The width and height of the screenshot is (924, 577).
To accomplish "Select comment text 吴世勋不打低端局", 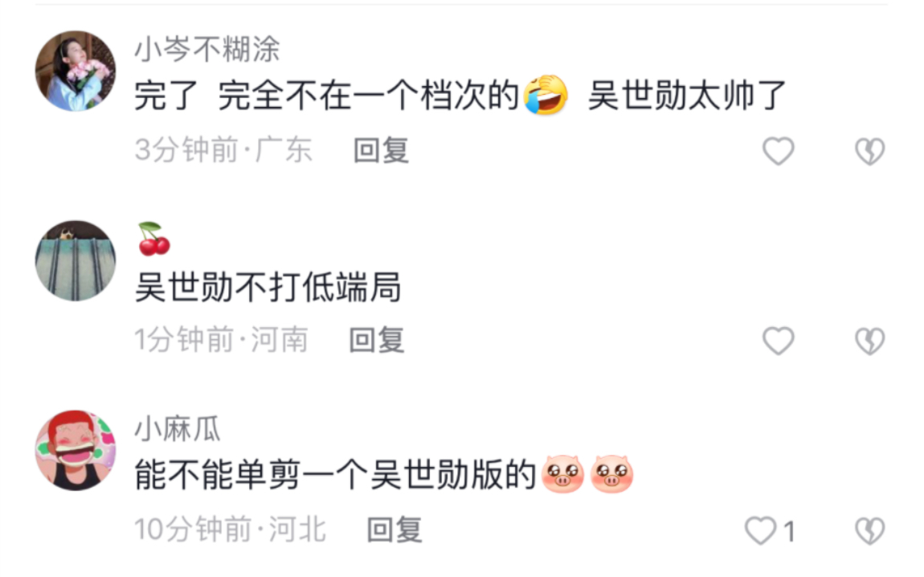I will coord(268,288).
